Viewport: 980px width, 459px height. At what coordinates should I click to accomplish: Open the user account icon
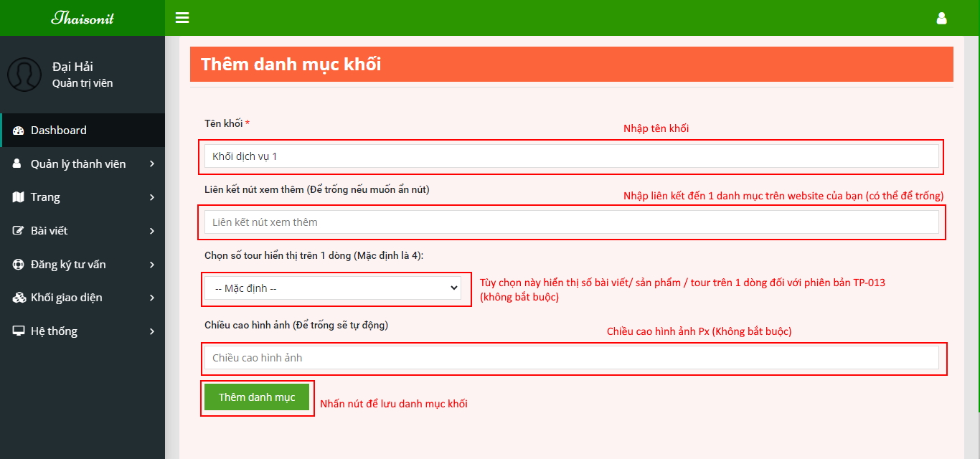point(941,19)
